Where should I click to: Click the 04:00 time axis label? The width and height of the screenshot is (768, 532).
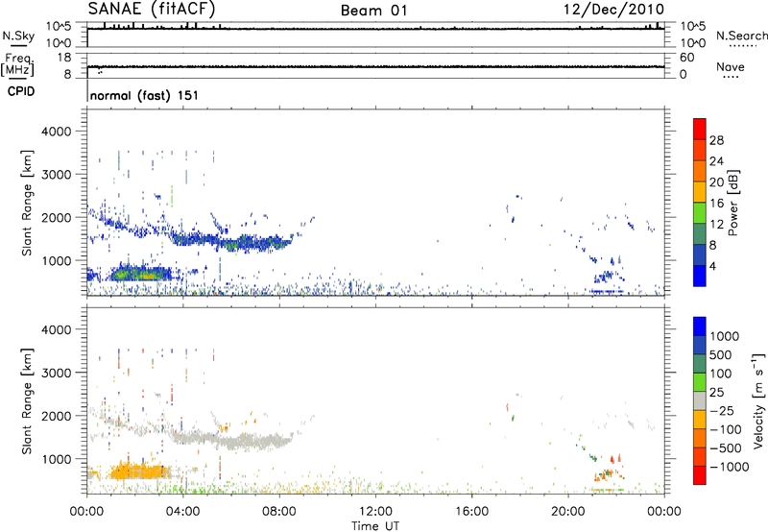(183, 512)
